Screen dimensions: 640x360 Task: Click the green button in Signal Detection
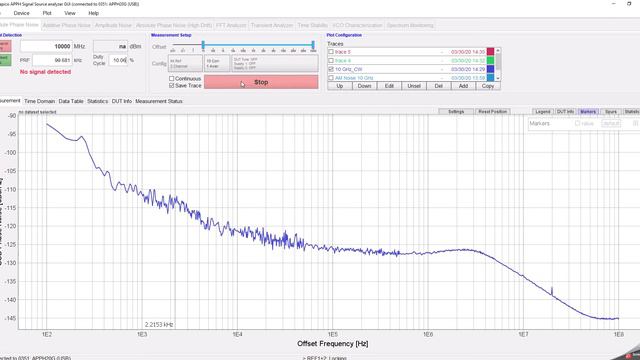click(x=4, y=60)
